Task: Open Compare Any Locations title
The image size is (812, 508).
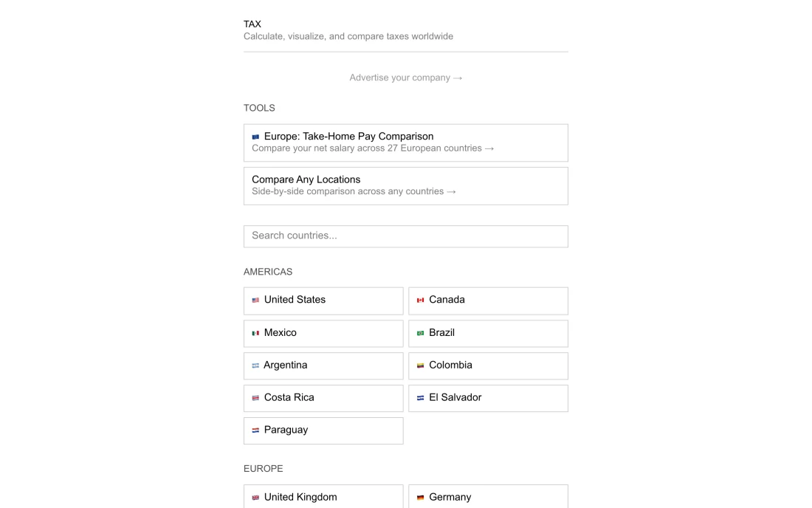Action: tap(306, 179)
